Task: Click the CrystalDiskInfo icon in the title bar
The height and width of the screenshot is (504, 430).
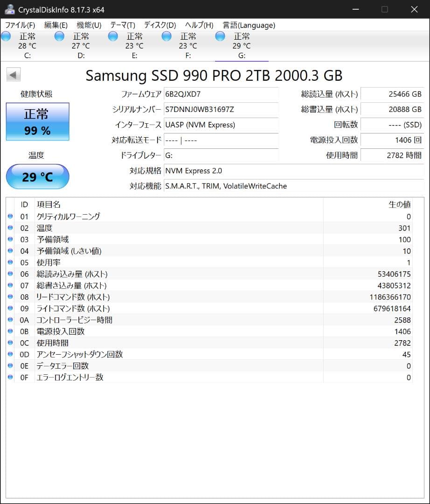Action: tap(10, 9)
